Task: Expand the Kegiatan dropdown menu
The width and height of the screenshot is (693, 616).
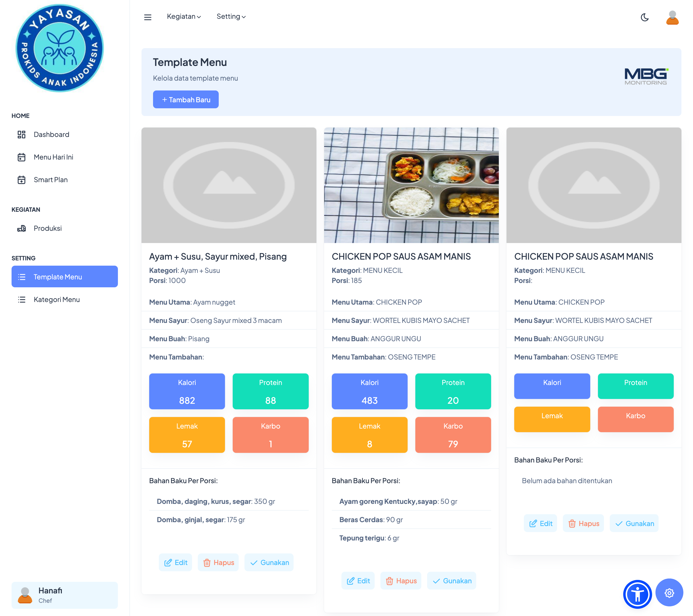Action: coord(184,16)
